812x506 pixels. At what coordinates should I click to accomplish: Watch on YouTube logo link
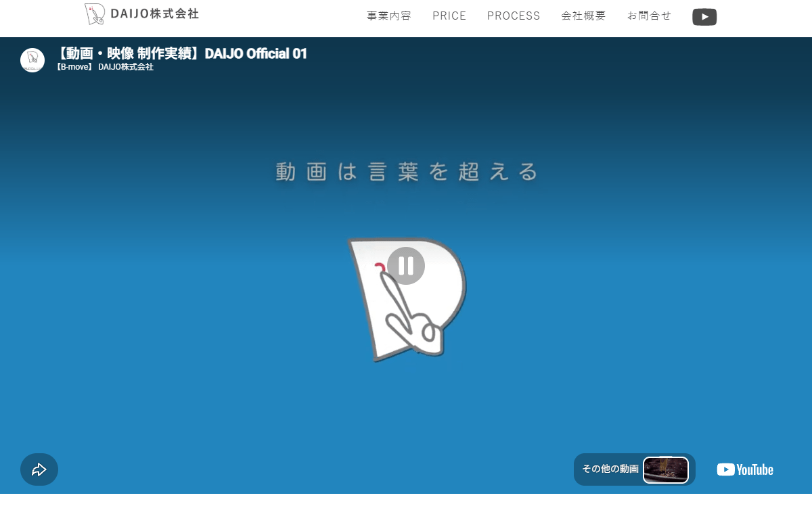point(745,469)
